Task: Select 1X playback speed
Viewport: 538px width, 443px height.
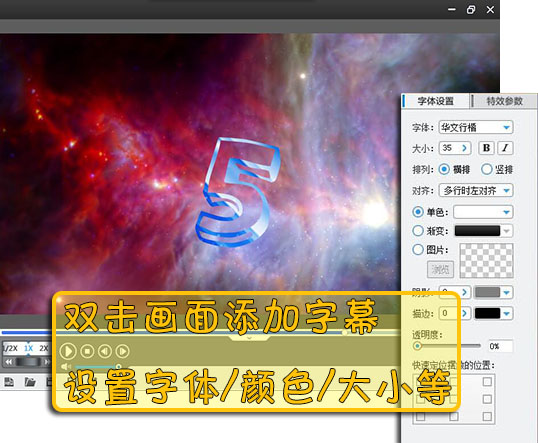Action: click(28, 348)
